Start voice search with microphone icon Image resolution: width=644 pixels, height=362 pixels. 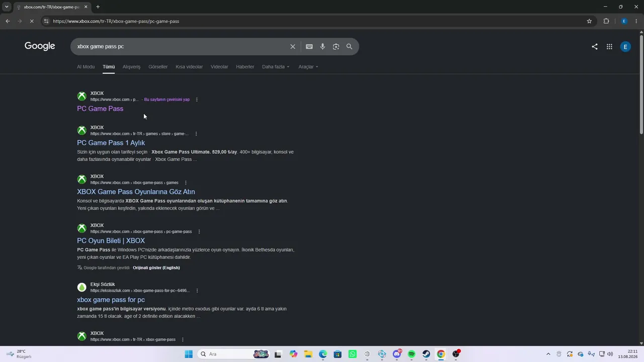323,46
